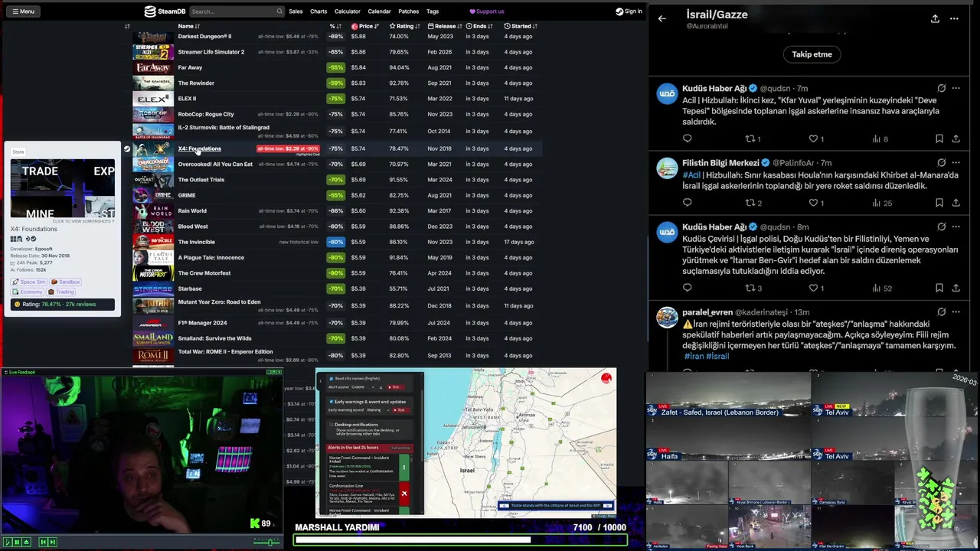Viewport: 980px width, 551px height.
Task: Open the Patches menu item
Action: [x=409, y=11]
